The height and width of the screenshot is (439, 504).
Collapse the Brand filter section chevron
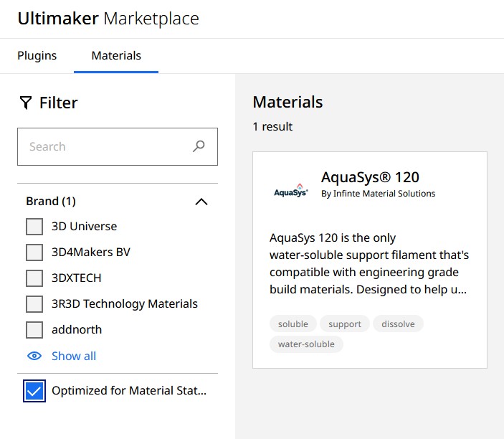click(201, 202)
